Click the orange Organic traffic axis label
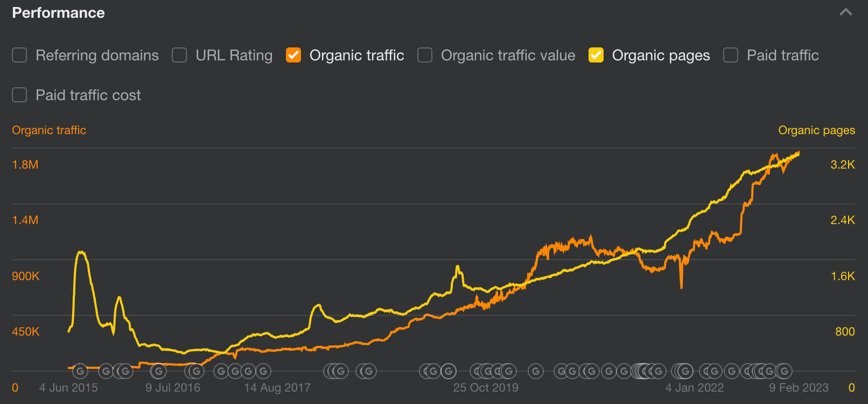 [49, 130]
